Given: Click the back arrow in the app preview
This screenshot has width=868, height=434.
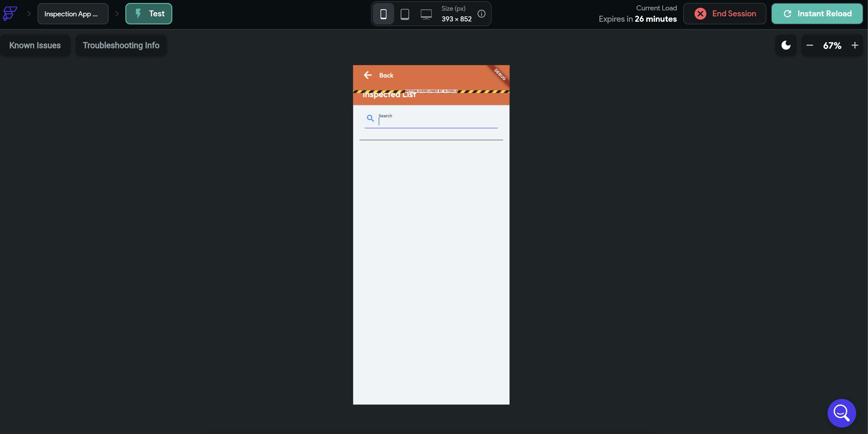Looking at the screenshot, I should pos(368,75).
